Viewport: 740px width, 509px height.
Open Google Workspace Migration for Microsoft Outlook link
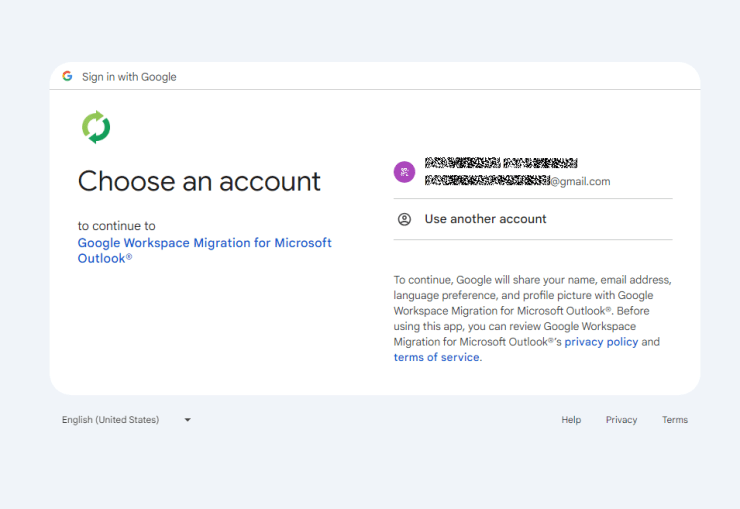(x=204, y=250)
